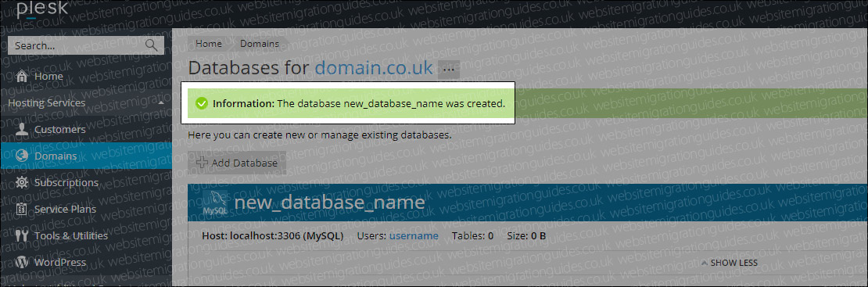This screenshot has height=287, width=868.
Task: Click Host: localhost:3306 (MySQL) text
Action: click(x=273, y=236)
